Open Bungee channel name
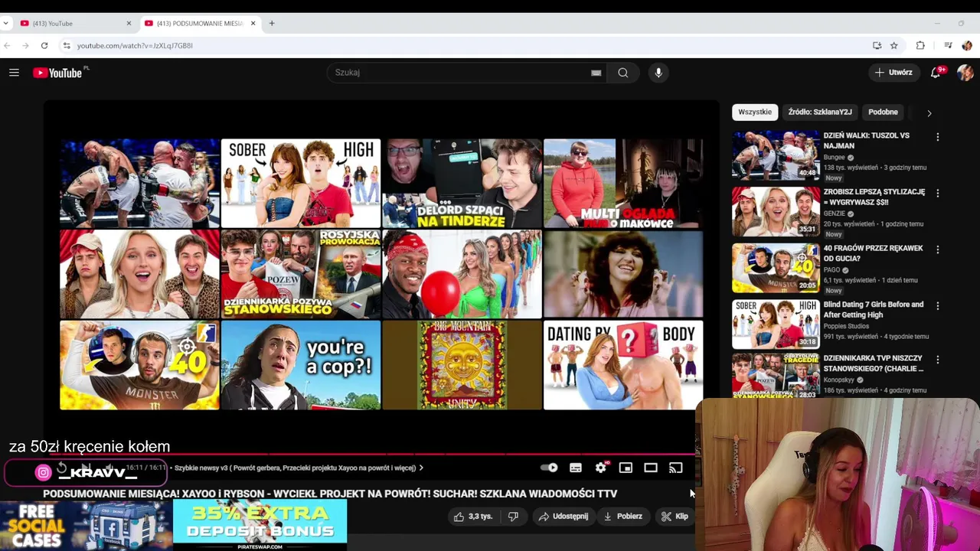 click(835, 158)
